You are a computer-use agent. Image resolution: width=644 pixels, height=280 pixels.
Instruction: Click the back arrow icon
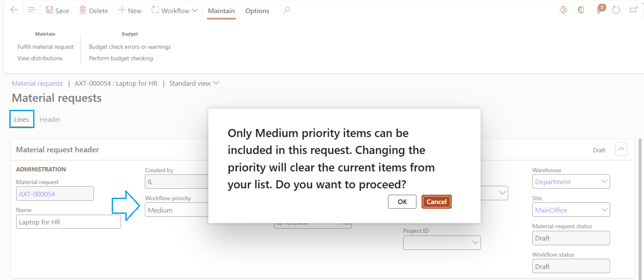pos(14,10)
